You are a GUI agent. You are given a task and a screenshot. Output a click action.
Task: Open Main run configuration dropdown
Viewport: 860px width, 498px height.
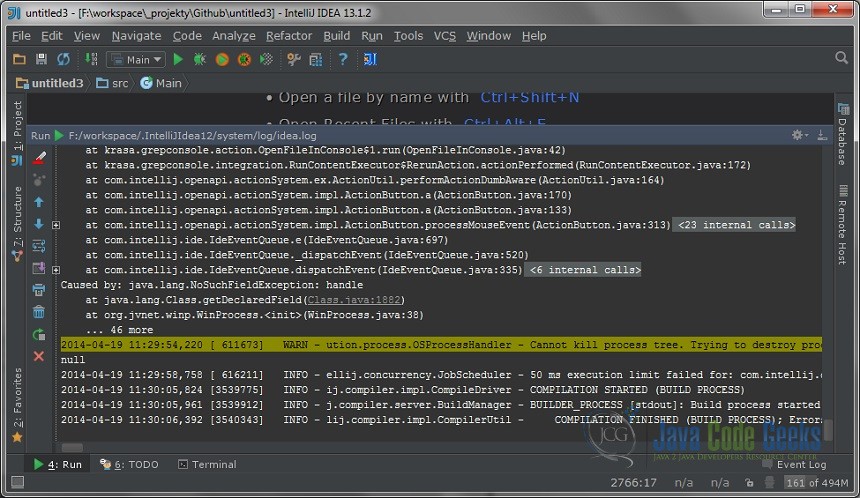[x=136, y=59]
